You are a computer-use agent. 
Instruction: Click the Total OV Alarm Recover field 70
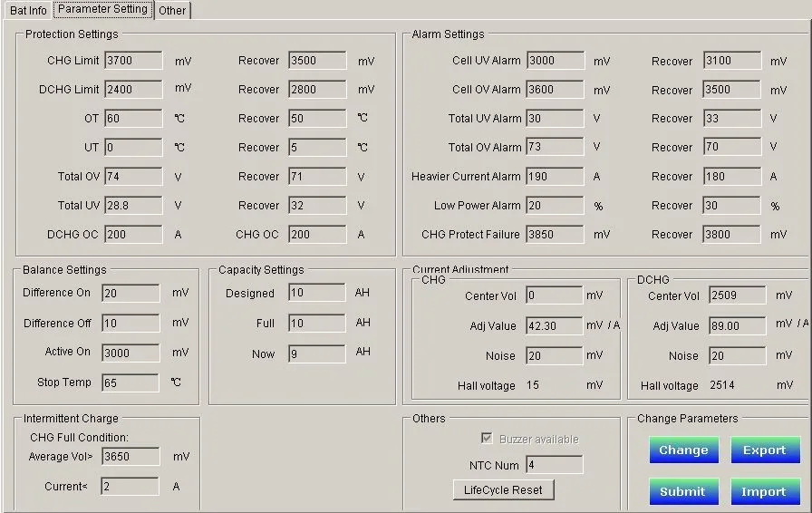pos(732,147)
